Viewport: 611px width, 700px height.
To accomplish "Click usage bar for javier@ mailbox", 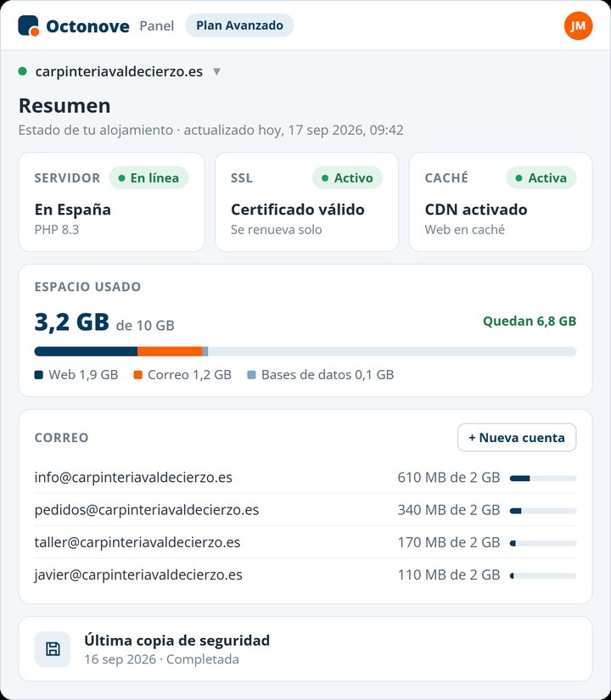I will click(543, 576).
